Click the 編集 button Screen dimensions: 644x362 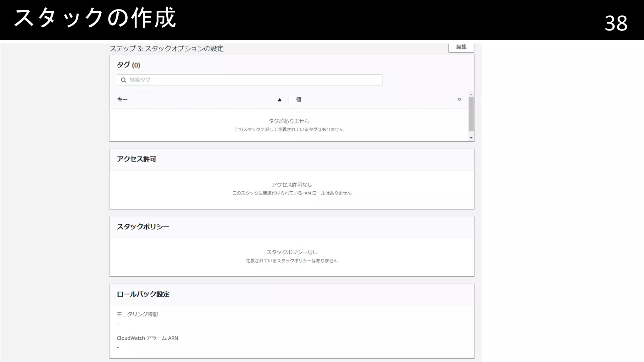[x=461, y=47]
